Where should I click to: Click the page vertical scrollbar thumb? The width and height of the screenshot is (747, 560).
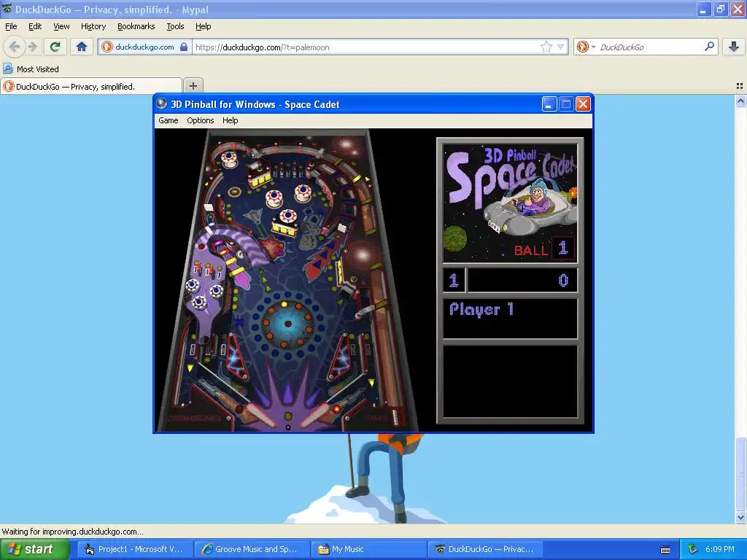point(740,474)
